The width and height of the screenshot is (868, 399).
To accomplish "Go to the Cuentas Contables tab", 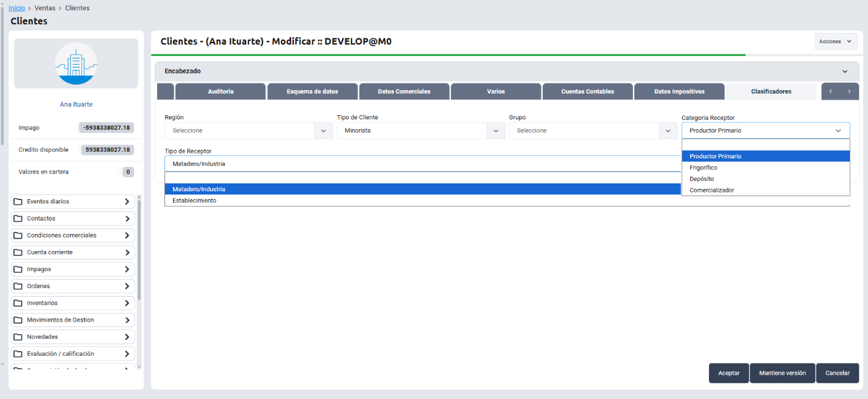I will pos(588,91).
